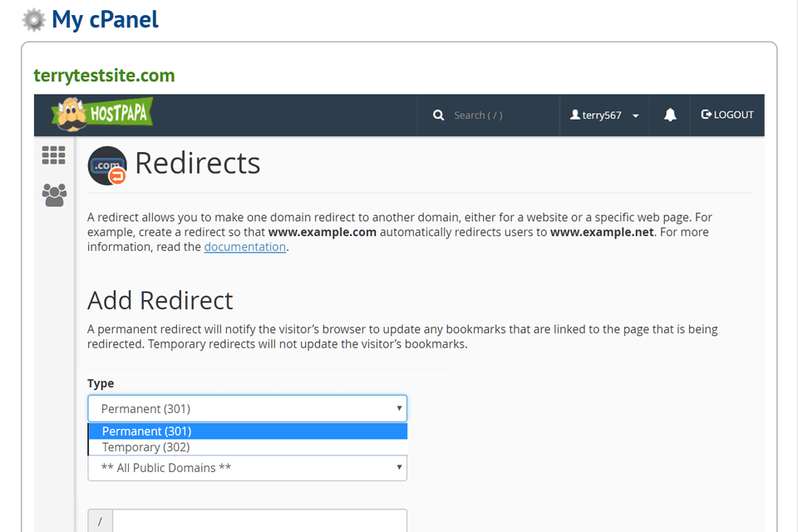Click the My cPanel title text

(105, 19)
